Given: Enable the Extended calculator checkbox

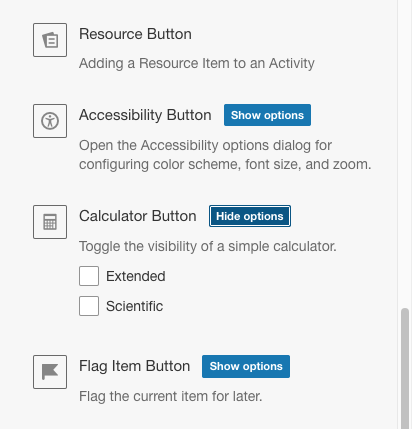Looking at the screenshot, I should click(89, 276).
